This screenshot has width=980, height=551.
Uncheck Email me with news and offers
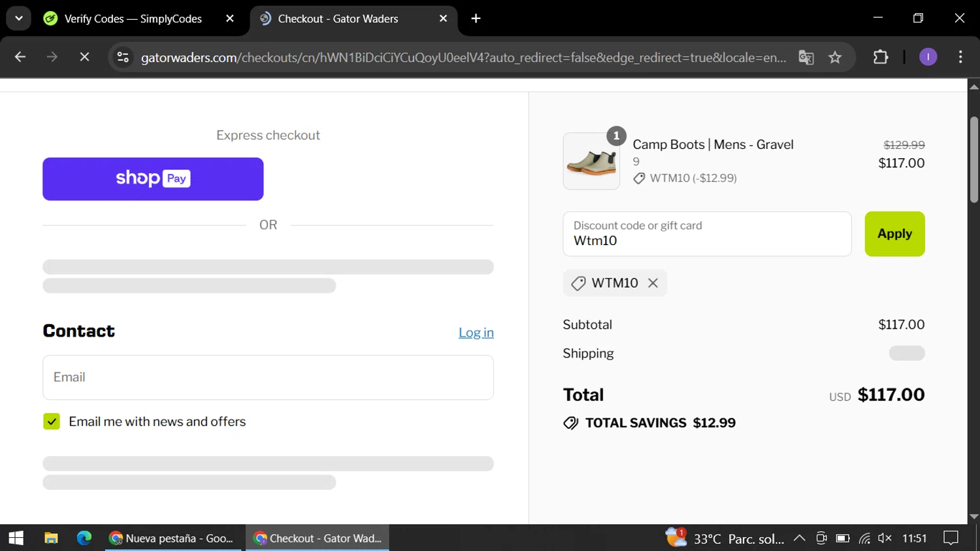[52, 422]
